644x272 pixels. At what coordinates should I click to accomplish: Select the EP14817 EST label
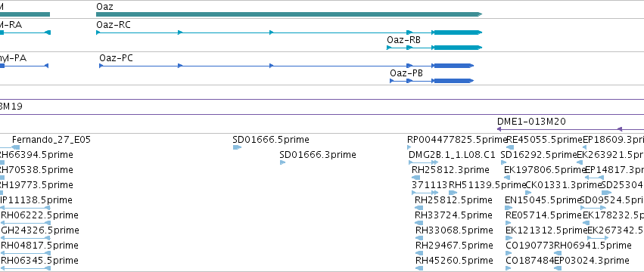(614, 169)
